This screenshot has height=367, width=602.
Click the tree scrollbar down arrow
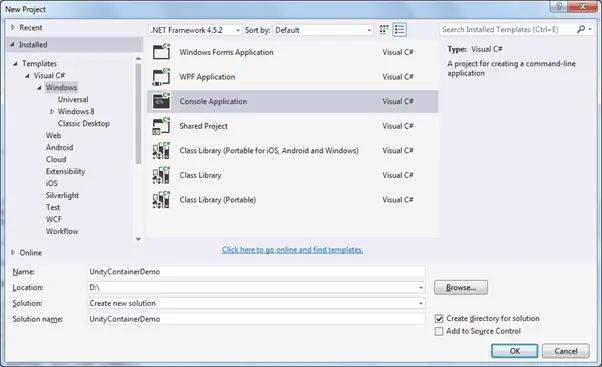[138, 239]
